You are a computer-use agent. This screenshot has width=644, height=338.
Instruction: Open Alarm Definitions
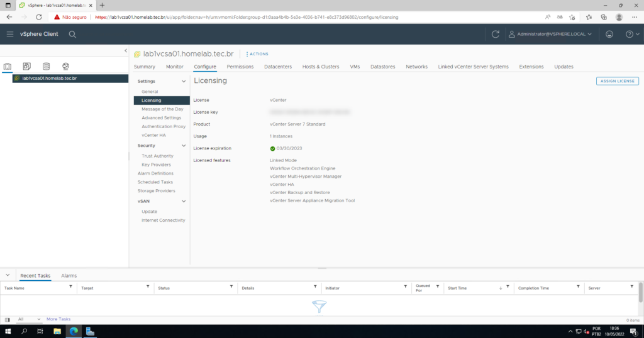(x=155, y=173)
